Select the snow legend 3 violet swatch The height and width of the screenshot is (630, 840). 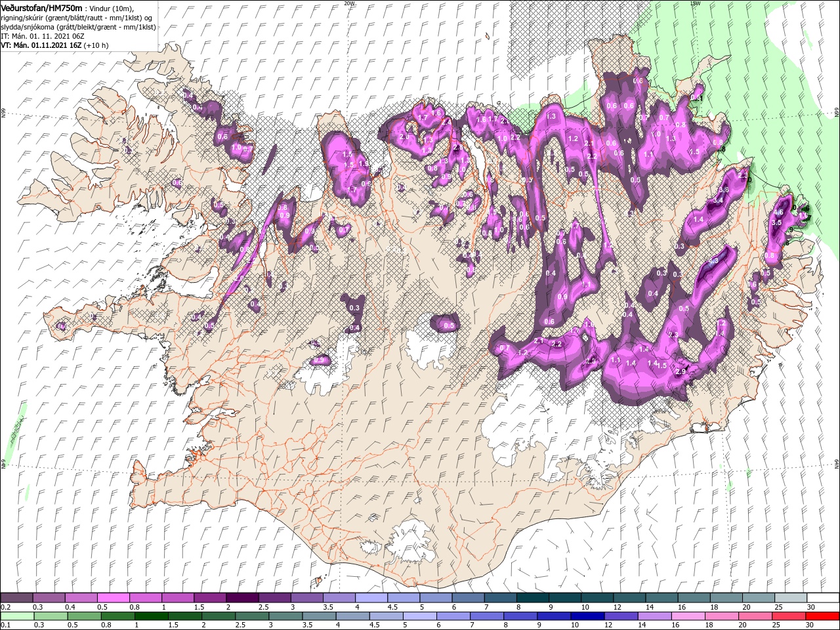point(306,597)
